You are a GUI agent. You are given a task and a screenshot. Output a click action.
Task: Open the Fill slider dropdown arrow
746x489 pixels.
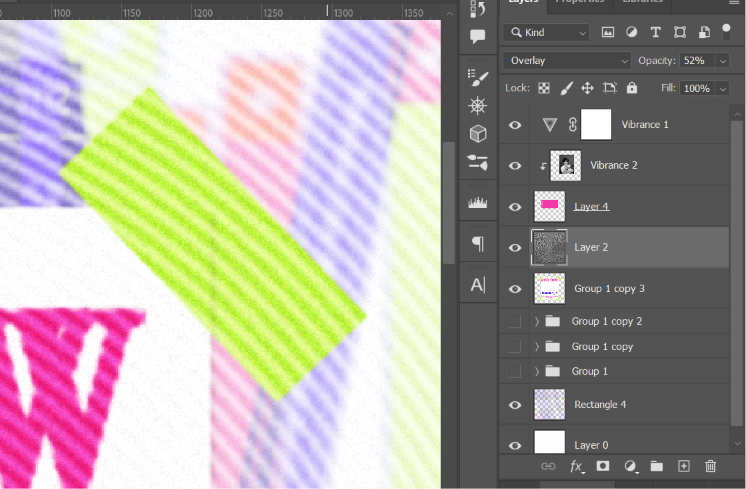tap(723, 88)
